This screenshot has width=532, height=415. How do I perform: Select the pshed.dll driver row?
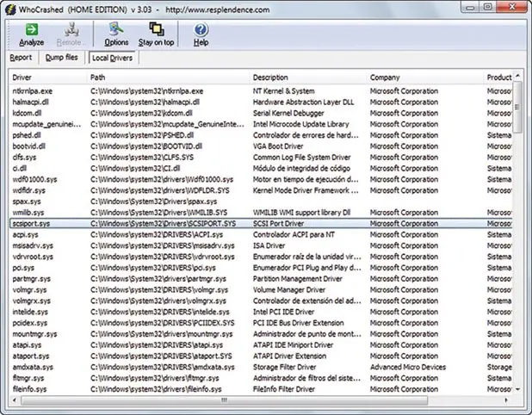261,135
